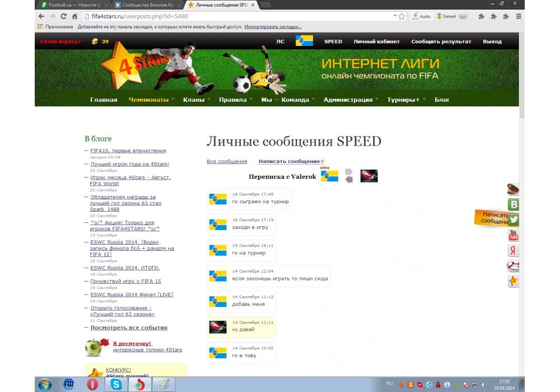This screenshot has height=392, width=560.
Task: Bookmark this page with the star icon
Action: pos(402,16)
